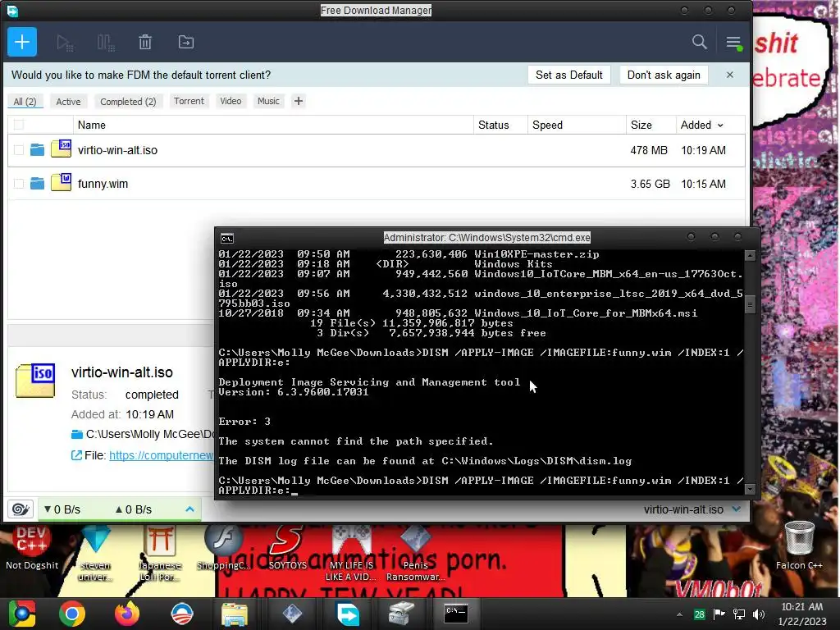840x630 pixels.
Task: Click the trash Delete icon in FDM toolbar
Action: pos(145,43)
